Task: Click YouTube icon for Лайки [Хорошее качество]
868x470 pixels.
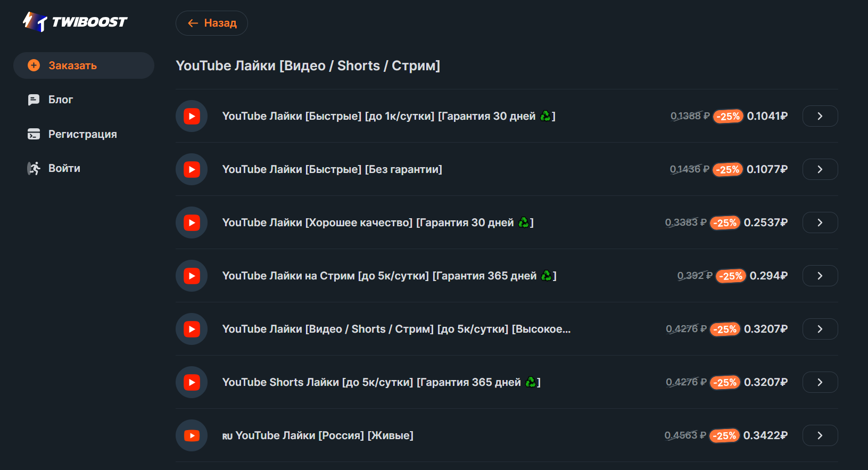Action: pos(192,222)
